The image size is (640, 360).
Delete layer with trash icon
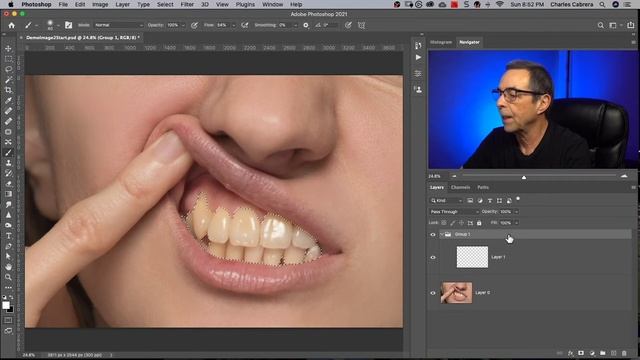[624, 353]
